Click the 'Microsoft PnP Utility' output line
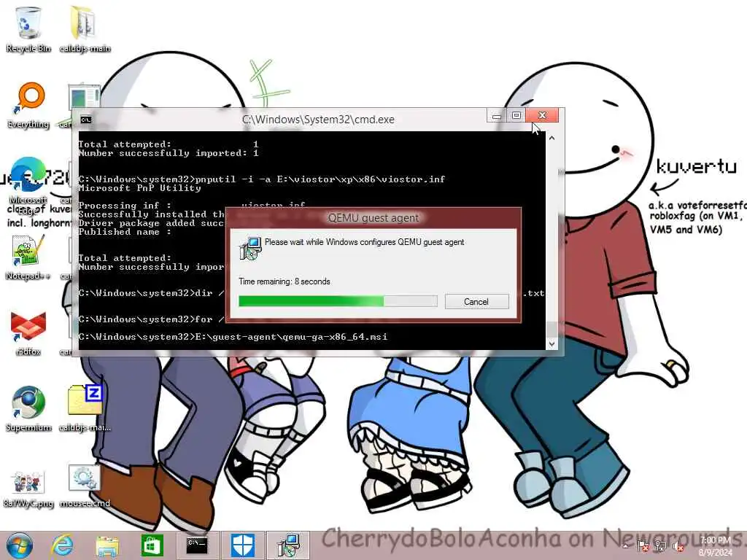This screenshot has width=747, height=560. coord(139,188)
